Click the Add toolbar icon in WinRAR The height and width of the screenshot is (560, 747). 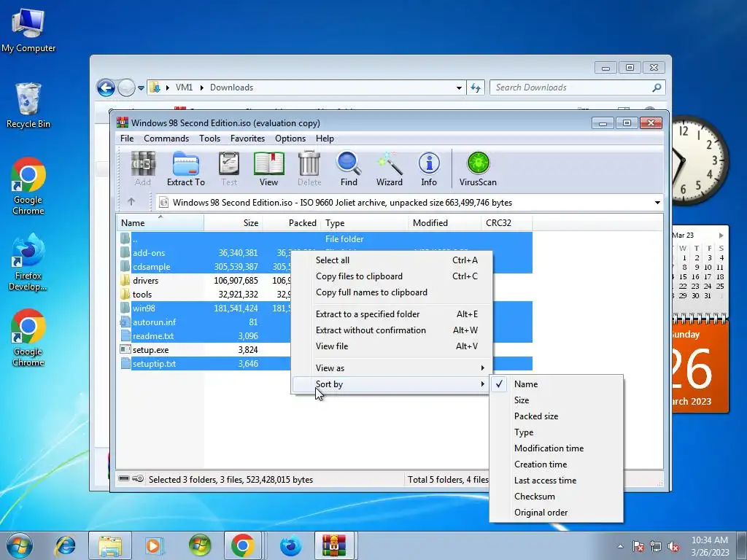click(143, 168)
